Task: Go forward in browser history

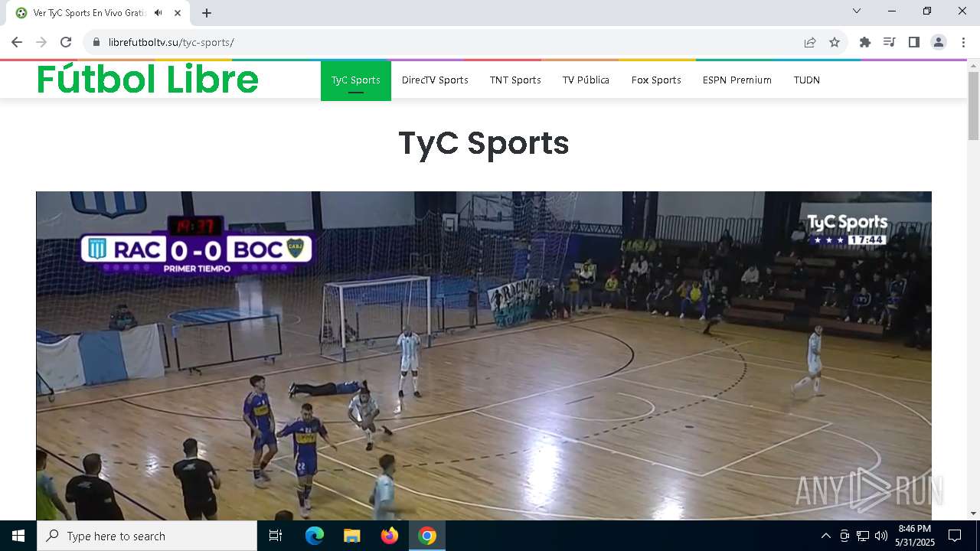Action: (41, 42)
